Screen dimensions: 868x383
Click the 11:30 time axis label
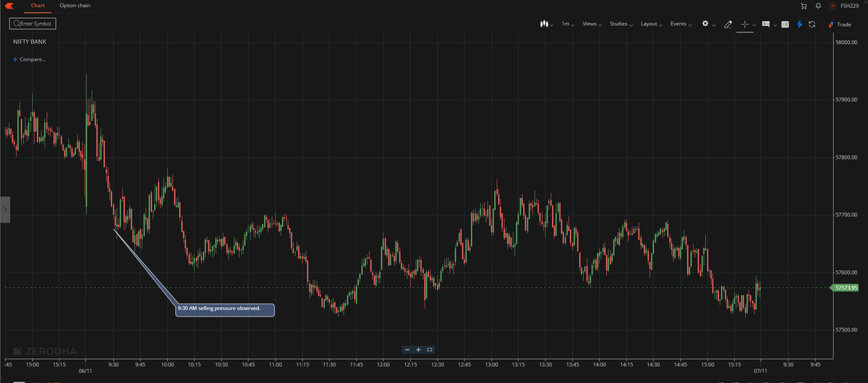[329, 364]
